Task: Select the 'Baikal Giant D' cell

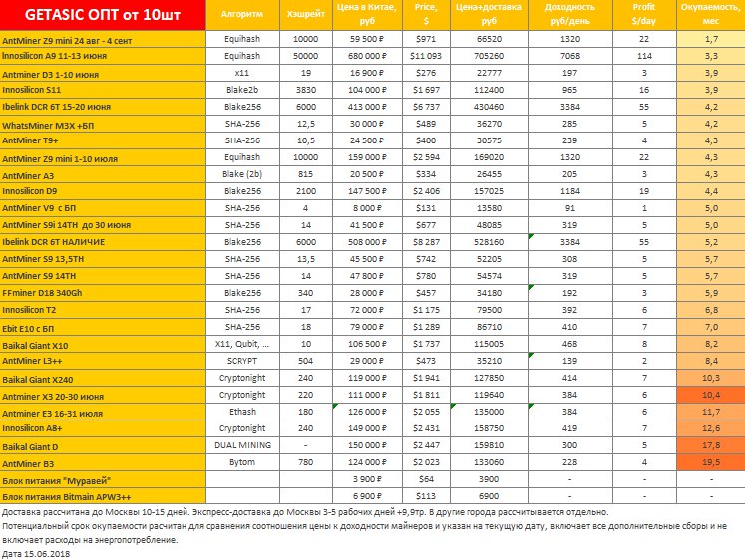Action: (x=103, y=445)
